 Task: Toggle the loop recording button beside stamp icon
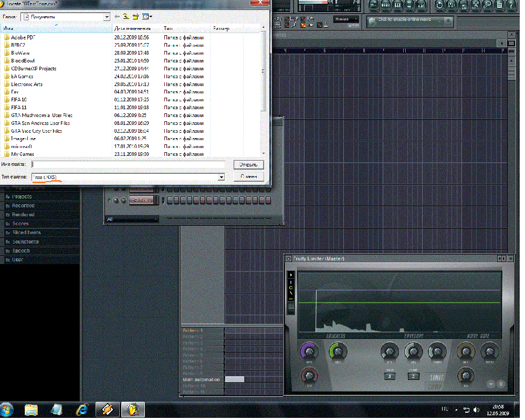319,25
